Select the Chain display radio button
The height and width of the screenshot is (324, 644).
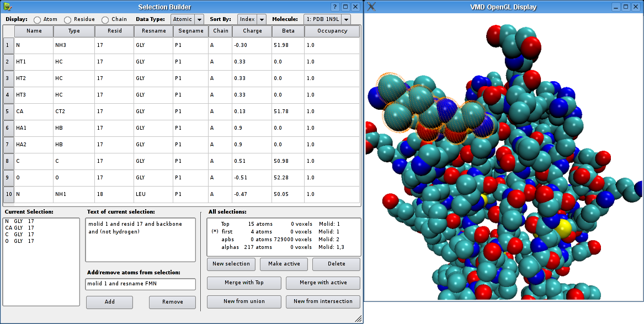[106, 19]
